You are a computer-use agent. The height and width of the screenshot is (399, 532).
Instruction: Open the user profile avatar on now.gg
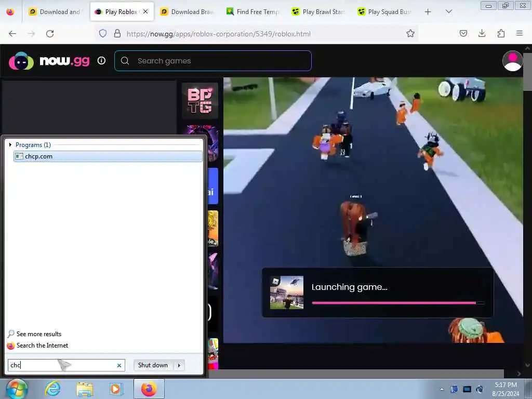click(x=512, y=61)
